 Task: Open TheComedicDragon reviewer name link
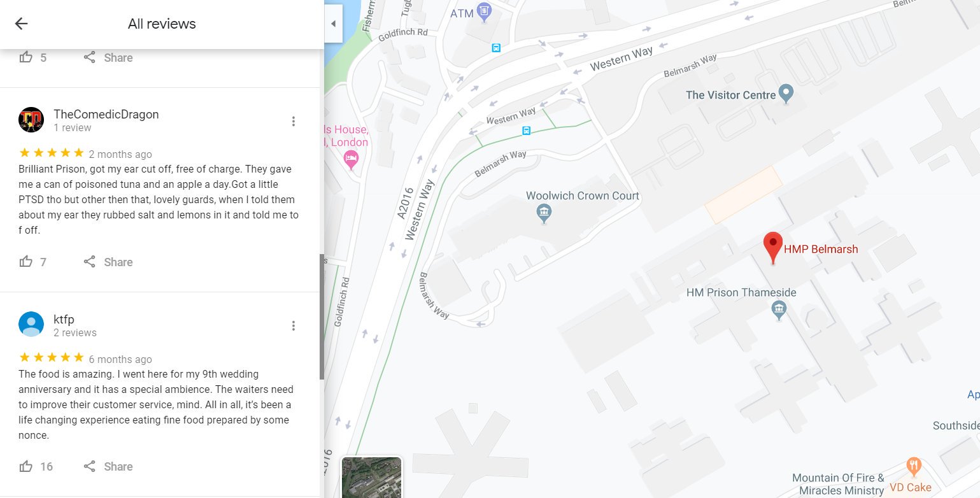pos(106,115)
